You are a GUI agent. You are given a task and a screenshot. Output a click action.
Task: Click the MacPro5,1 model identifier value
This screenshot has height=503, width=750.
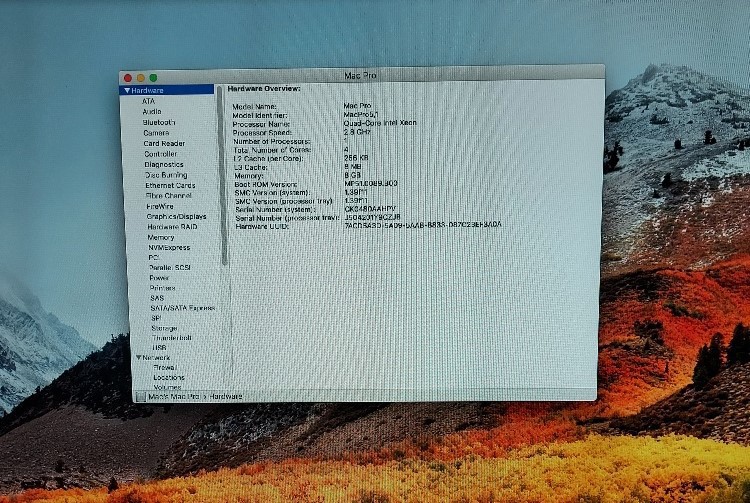(x=361, y=114)
